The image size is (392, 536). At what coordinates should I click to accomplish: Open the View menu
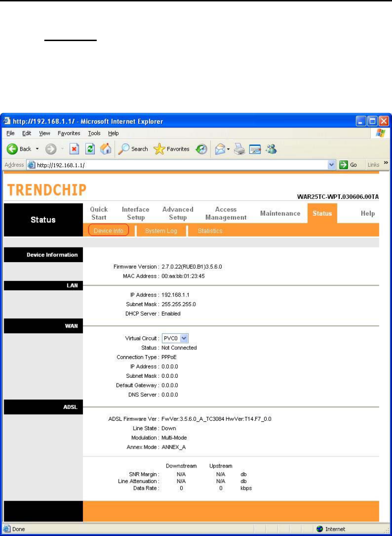pyautogui.click(x=44, y=133)
